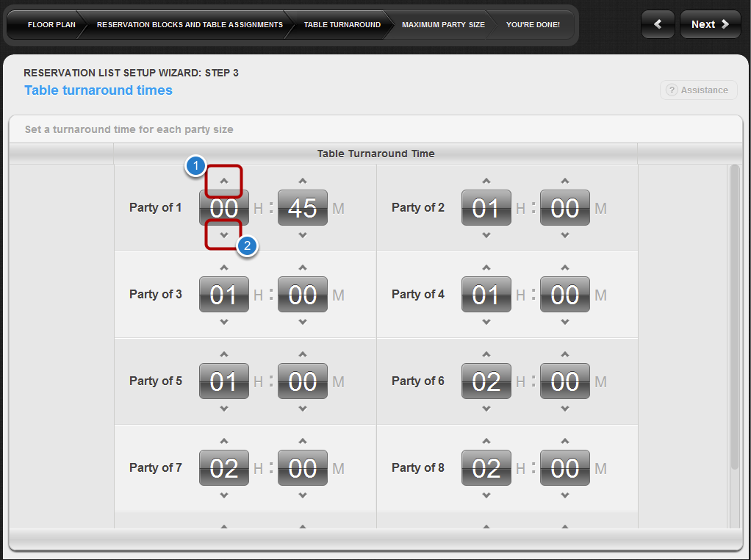The height and width of the screenshot is (560, 751).
Task: Increase minutes for Party of 6
Action: tap(565, 355)
